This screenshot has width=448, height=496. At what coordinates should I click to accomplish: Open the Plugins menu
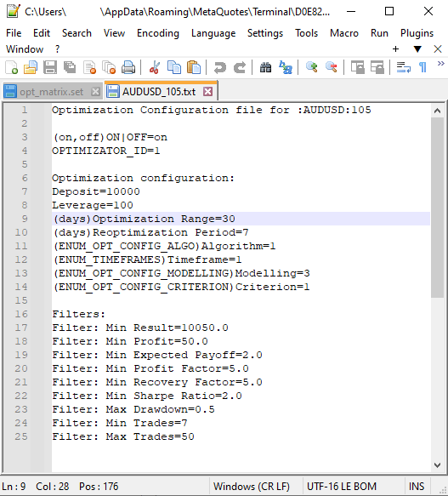click(x=417, y=33)
